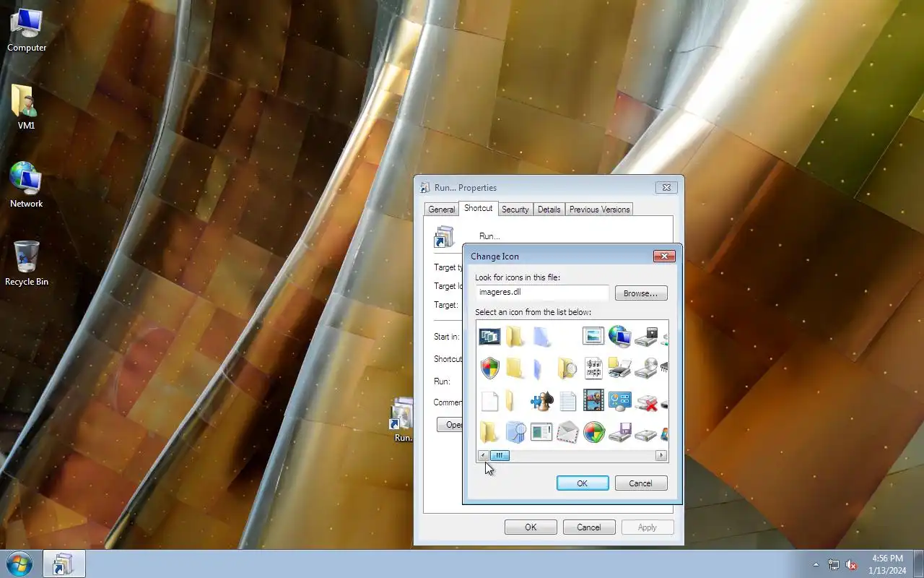Click OK in the Change Icon dialog

click(x=583, y=483)
